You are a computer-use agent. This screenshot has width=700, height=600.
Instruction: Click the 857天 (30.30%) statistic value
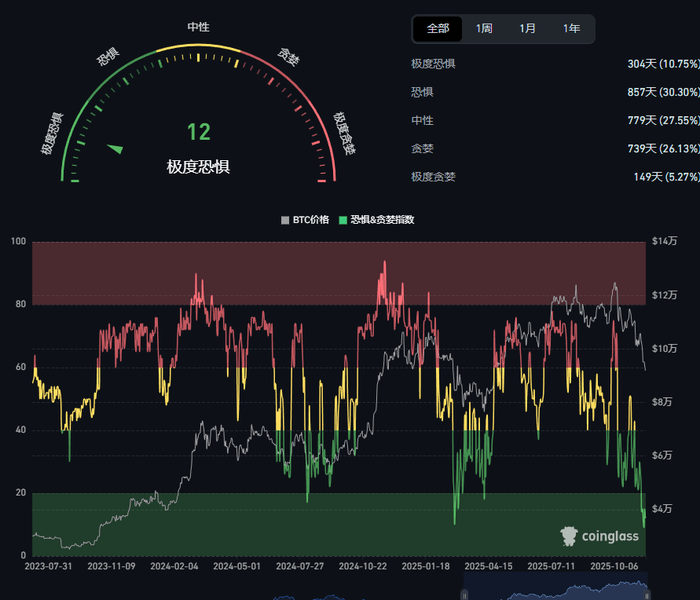pos(663,92)
